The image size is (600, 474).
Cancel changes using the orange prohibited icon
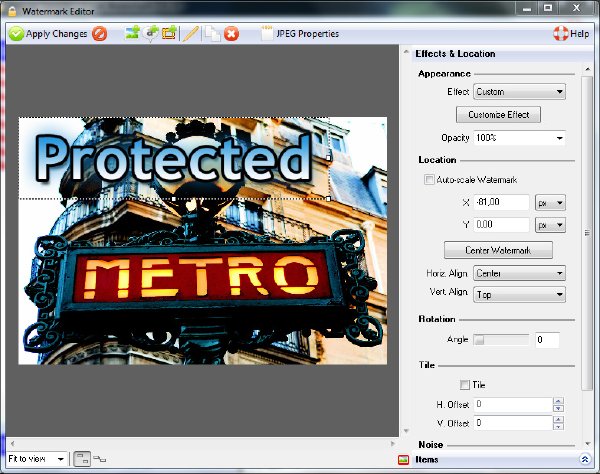pos(99,34)
